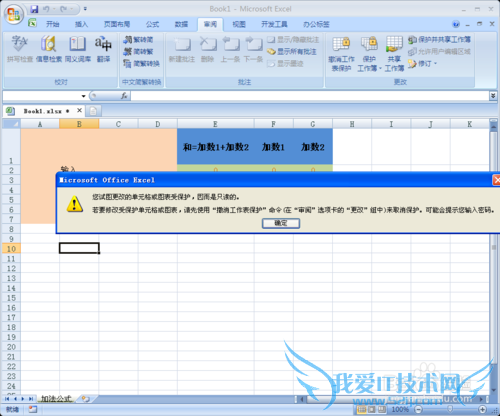This screenshot has width=500, height=416.
Task: Open the Page Layout (页面布局) tab
Action: click(117, 24)
